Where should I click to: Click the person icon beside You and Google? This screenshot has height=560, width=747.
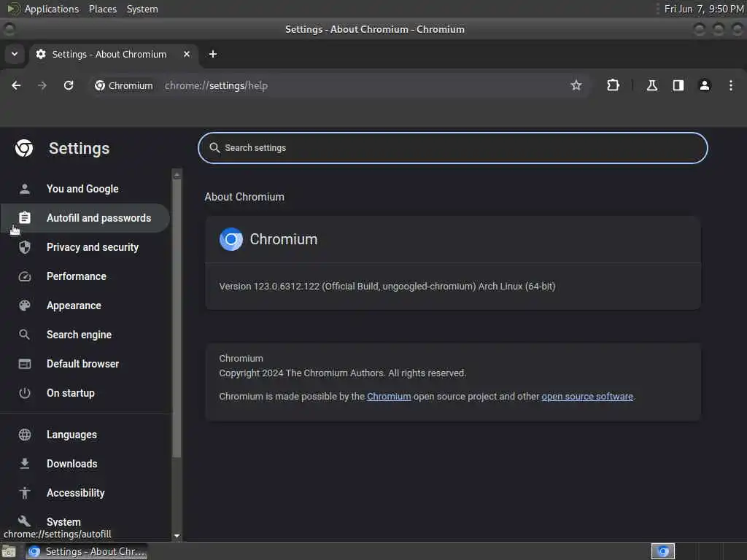pyautogui.click(x=25, y=189)
